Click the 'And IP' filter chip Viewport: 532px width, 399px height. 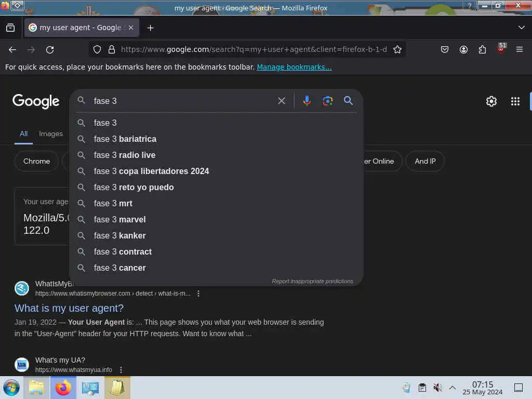[425, 161]
